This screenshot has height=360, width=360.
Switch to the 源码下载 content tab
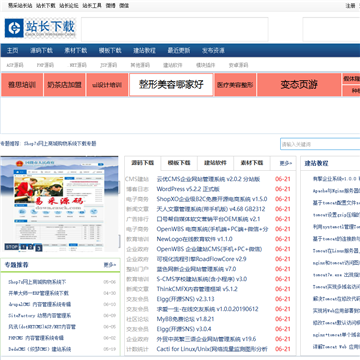(x=143, y=163)
